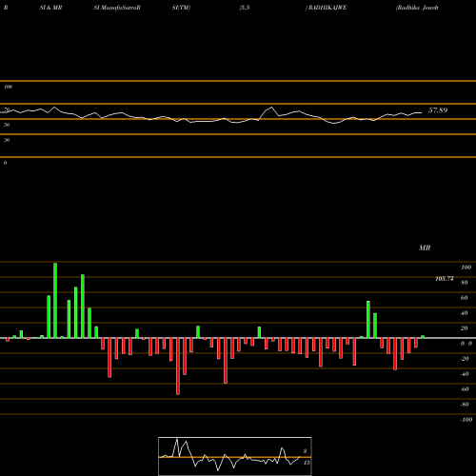Click the '8' label in mini chart
Viewport: 476px width, 476px height.
coord(305,451)
